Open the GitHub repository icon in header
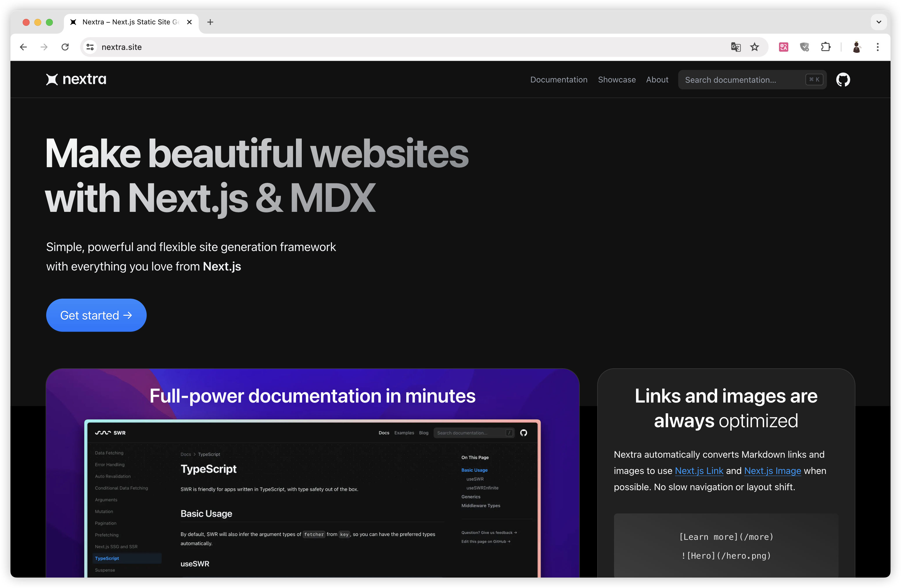 [843, 80]
